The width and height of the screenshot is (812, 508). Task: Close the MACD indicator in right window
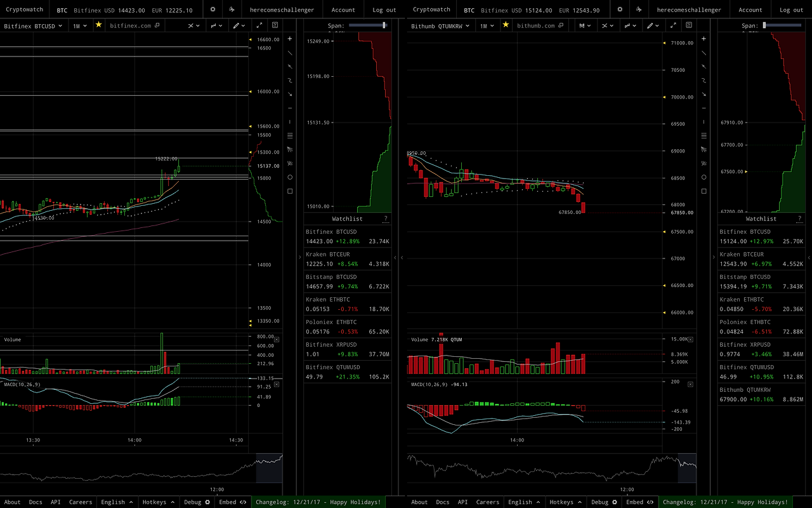[691, 384]
